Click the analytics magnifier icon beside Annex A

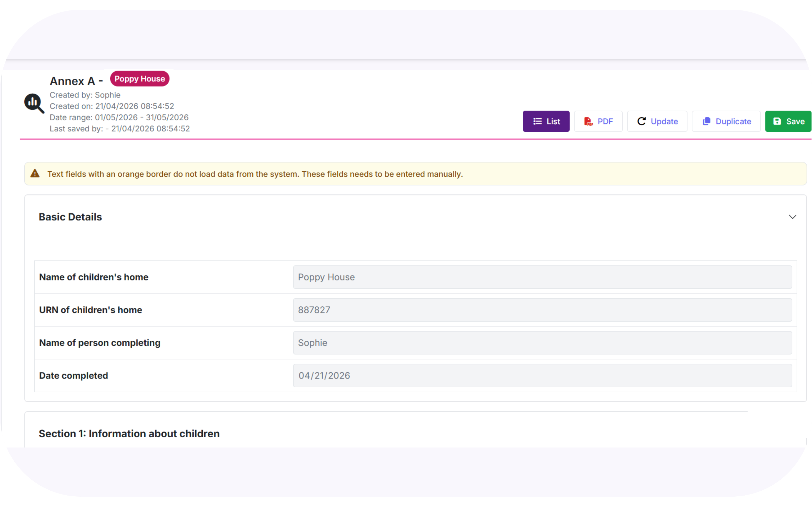pos(34,103)
